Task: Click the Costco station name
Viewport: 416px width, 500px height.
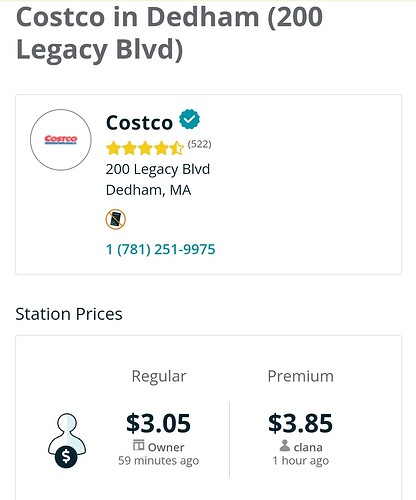Action: 139,123
